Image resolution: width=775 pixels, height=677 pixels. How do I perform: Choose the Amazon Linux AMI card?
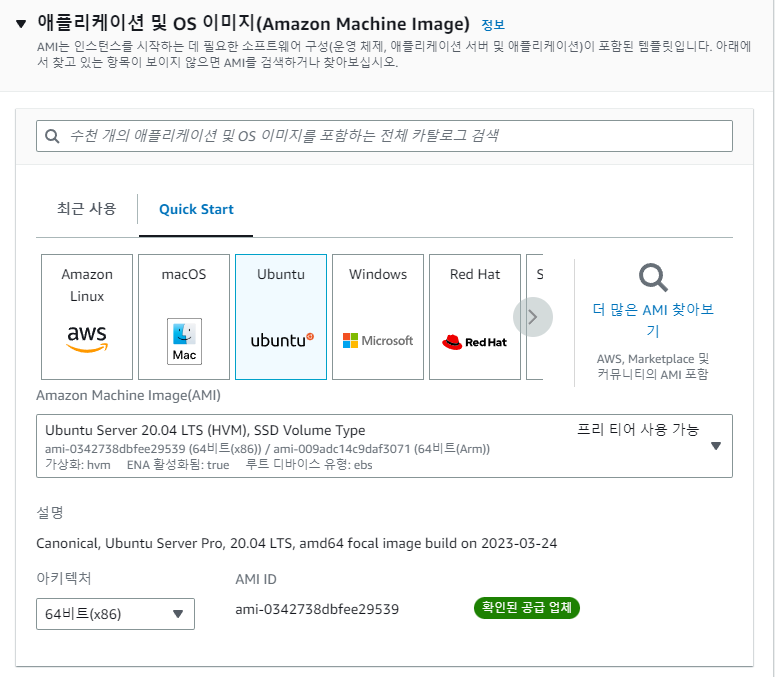tap(87, 317)
